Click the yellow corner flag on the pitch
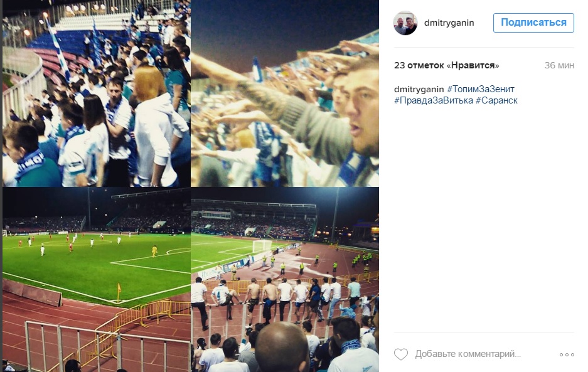Image resolution: width=588 pixels, height=372 pixels. (x=119, y=293)
